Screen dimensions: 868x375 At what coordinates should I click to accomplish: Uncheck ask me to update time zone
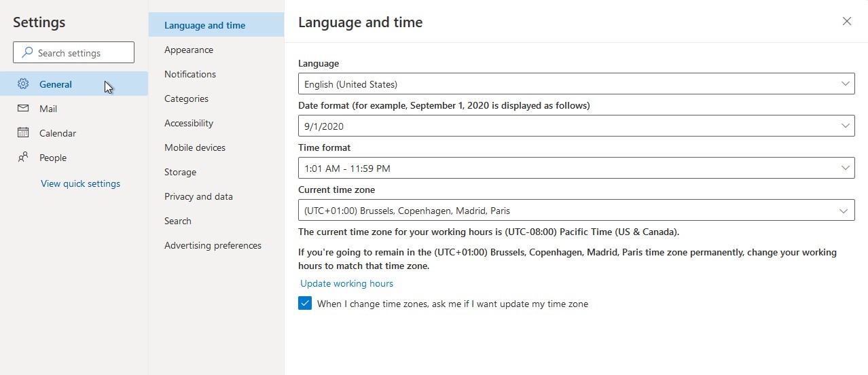pos(305,303)
